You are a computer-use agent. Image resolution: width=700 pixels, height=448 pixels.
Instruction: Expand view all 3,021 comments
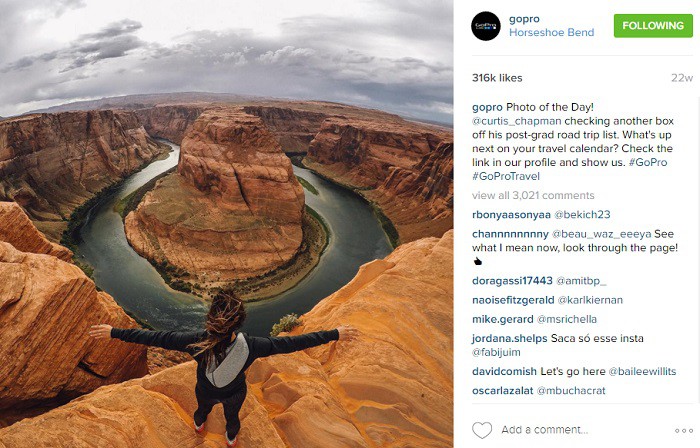533,195
